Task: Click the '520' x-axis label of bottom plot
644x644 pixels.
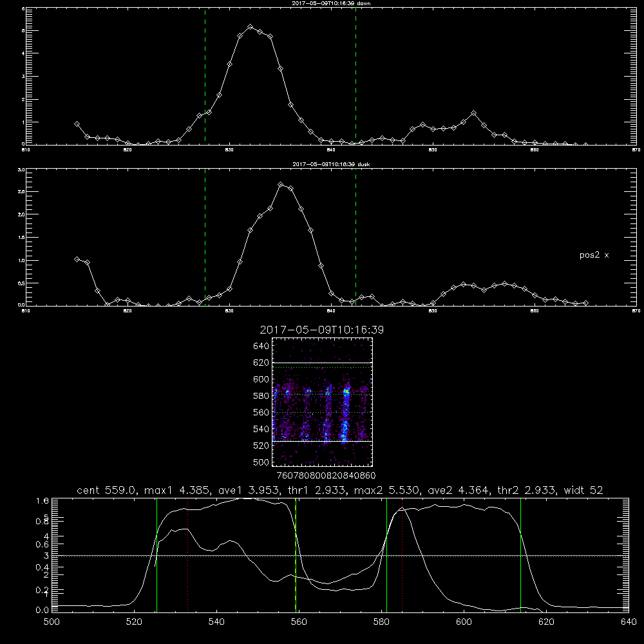Action: click(x=134, y=622)
